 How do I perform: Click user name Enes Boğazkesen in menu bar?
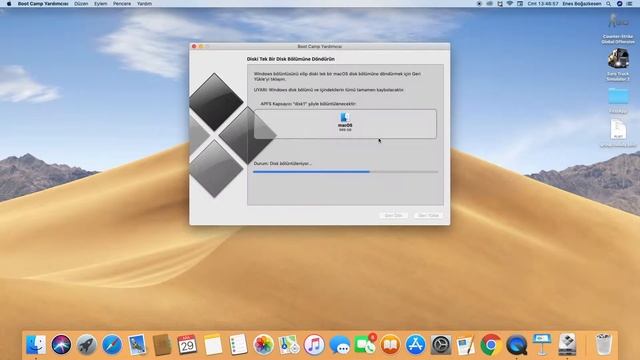(582, 3)
